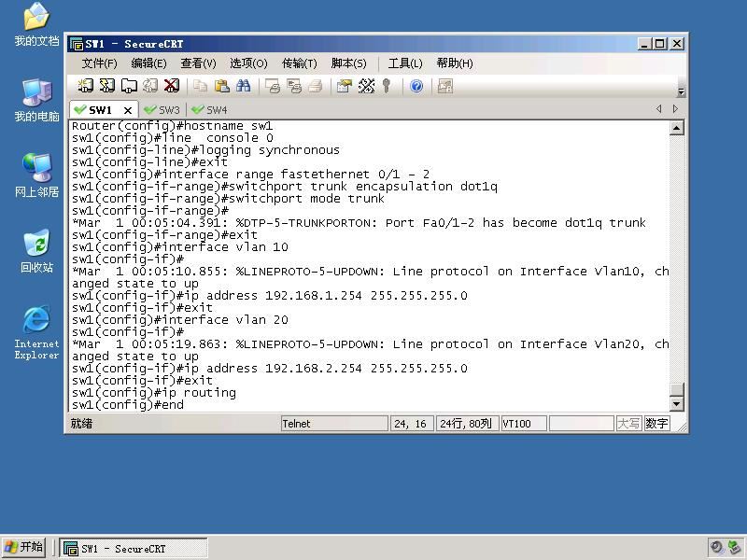Click the 24行, 80列 status field
Image resolution: width=747 pixels, height=560 pixels.
(467, 424)
